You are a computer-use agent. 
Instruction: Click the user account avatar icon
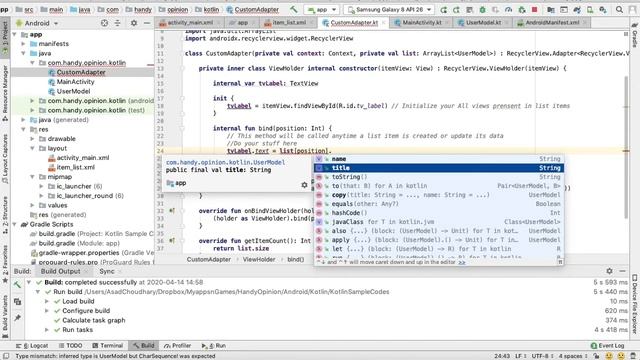(632, 9)
